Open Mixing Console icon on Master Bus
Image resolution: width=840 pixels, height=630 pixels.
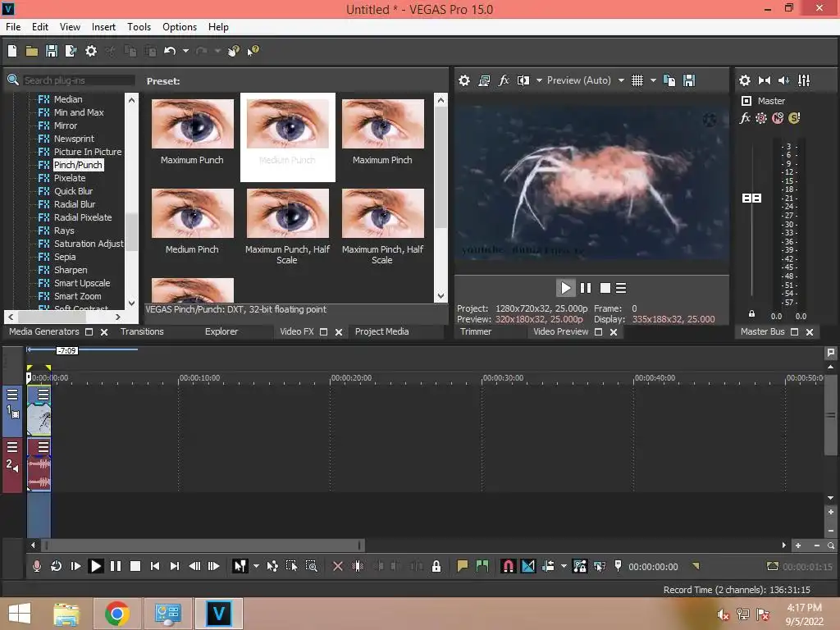[804, 80]
